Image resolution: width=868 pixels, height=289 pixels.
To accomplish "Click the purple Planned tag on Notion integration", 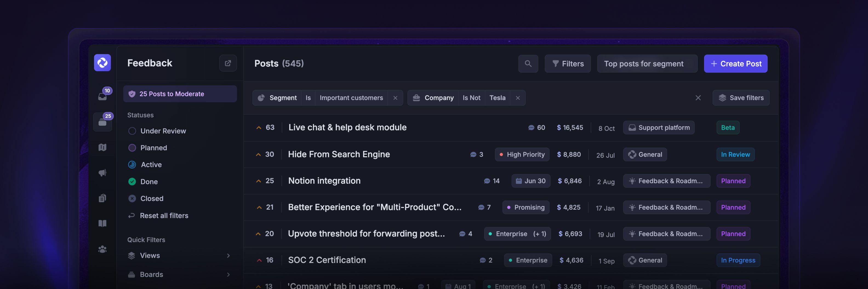I will 733,181.
